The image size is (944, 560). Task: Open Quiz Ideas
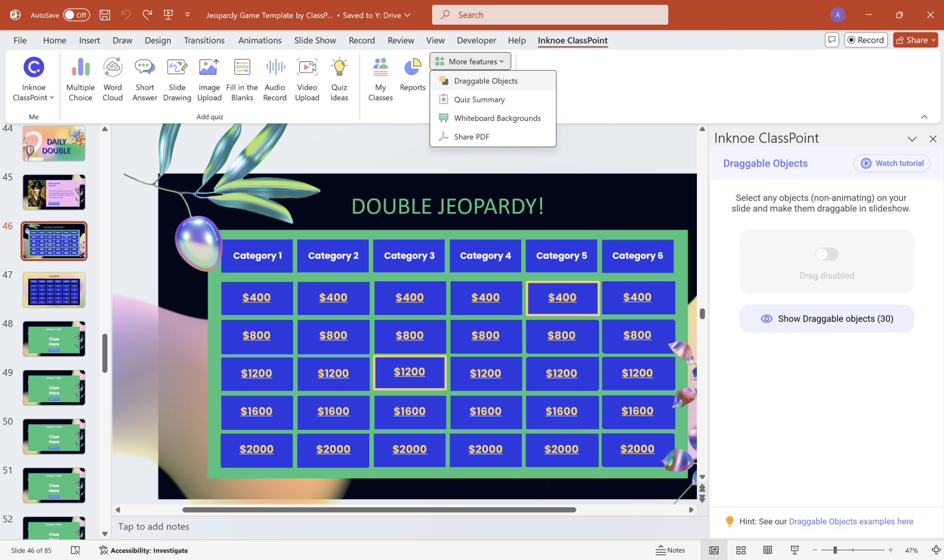(339, 78)
